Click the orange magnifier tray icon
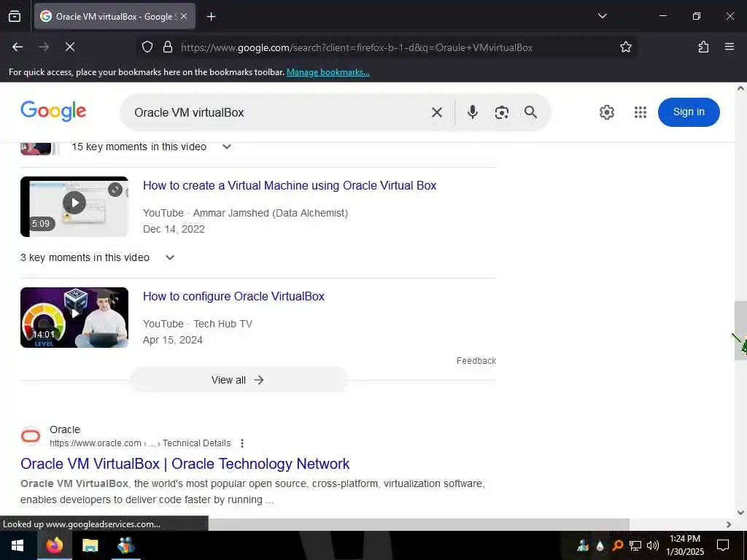The width and height of the screenshot is (747, 560). click(617, 545)
